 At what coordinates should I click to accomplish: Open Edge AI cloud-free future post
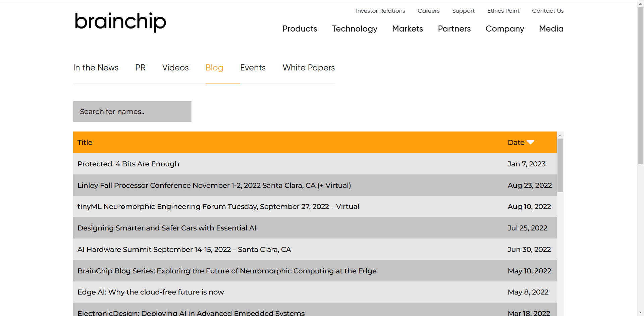pos(151,292)
